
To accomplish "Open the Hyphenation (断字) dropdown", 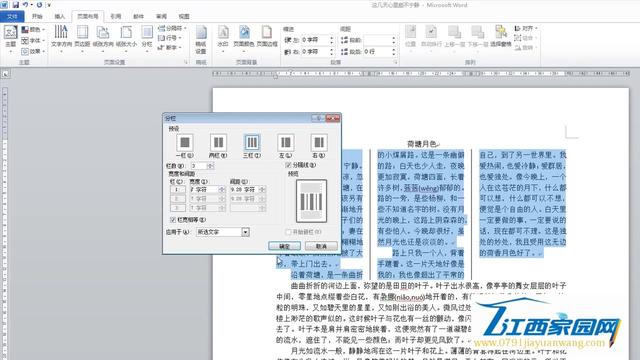I will click(x=169, y=48).
